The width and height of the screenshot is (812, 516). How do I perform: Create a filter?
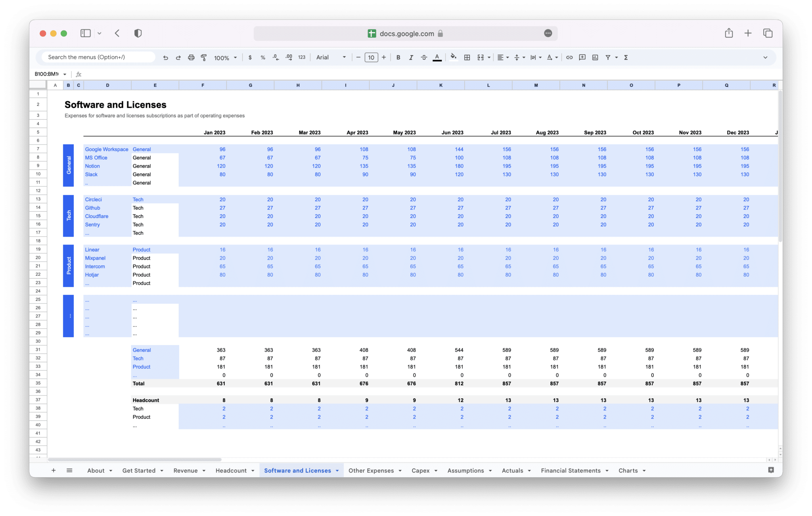(x=608, y=57)
